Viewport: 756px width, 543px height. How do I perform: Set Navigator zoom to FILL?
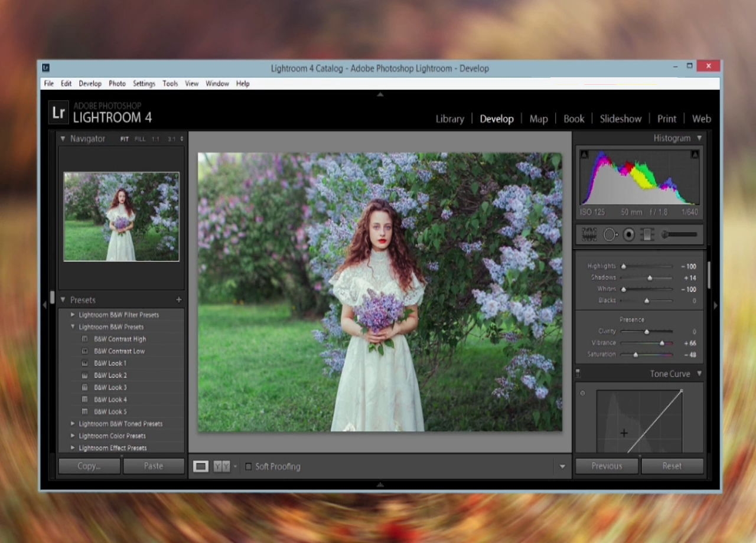pos(140,139)
